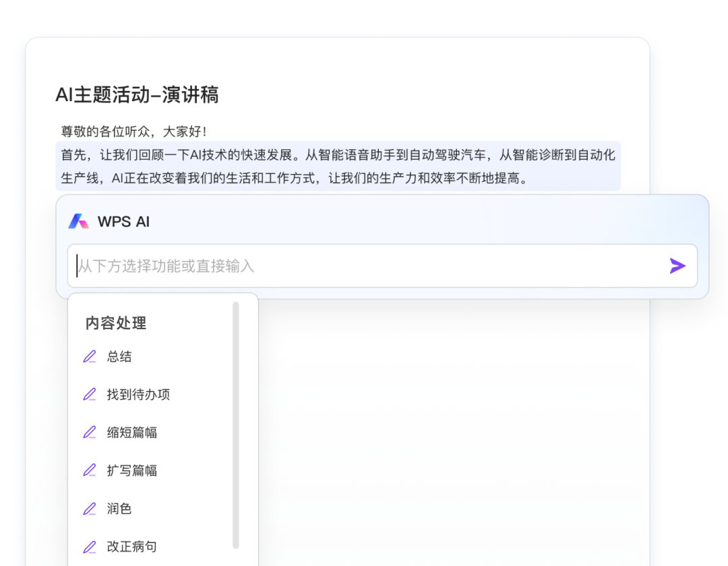Click the pen icon beside 扩写篇幅

coord(90,471)
